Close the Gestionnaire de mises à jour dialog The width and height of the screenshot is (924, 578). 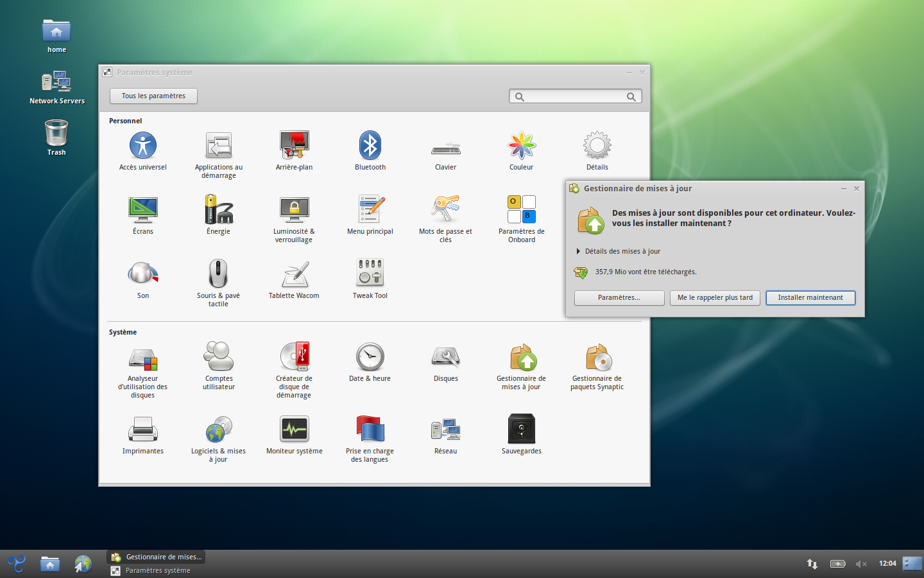coord(856,189)
